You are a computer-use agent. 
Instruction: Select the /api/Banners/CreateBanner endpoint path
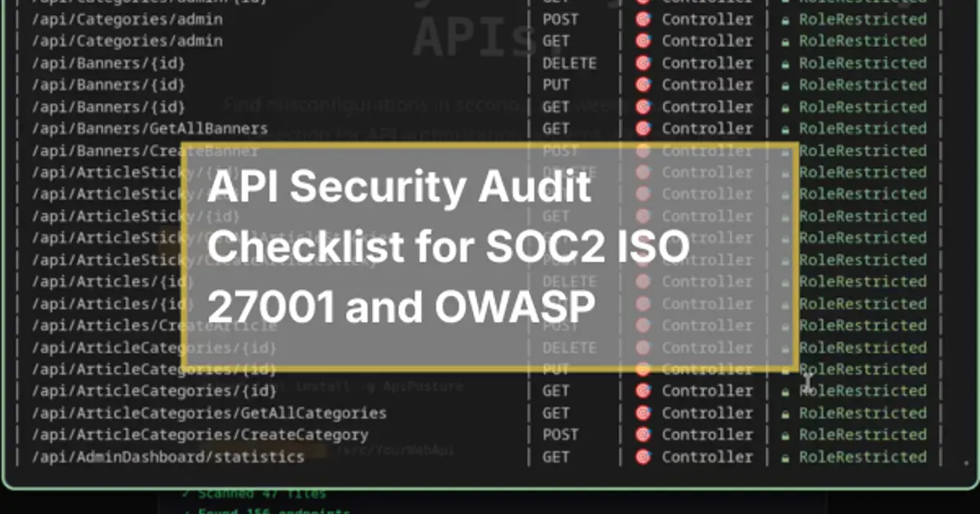coord(145,150)
